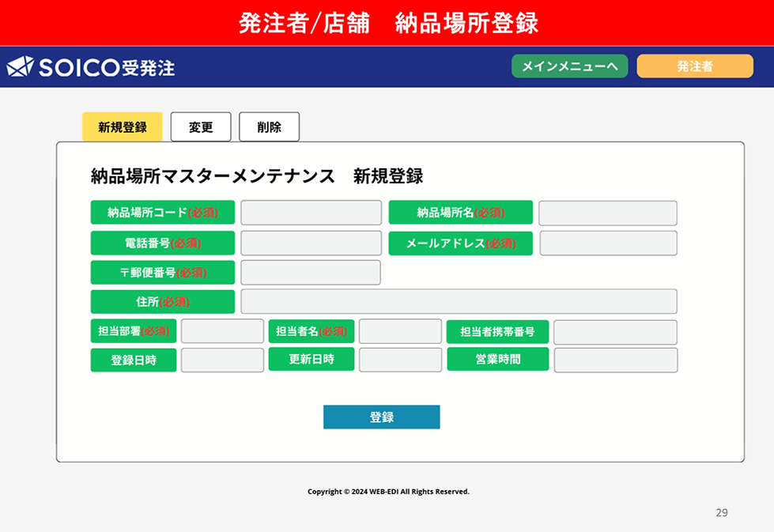Click the 更新日時 label
The width and height of the screenshot is (774, 532).
(x=311, y=360)
